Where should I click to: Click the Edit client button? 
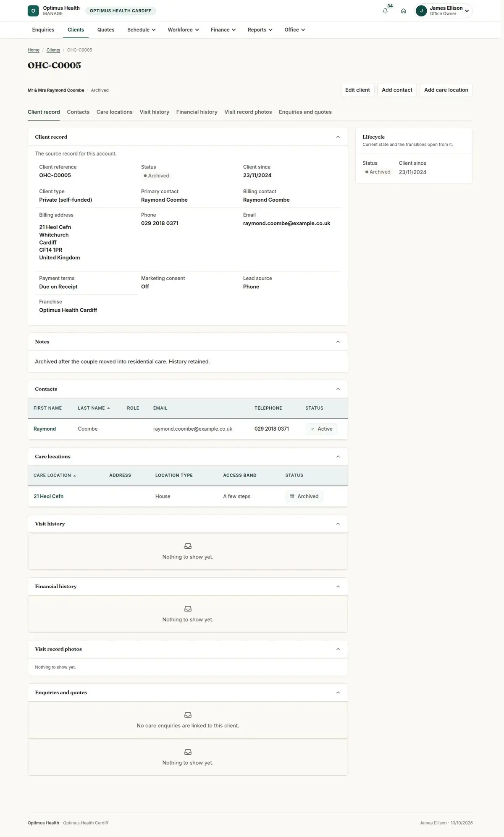pyautogui.click(x=357, y=90)
